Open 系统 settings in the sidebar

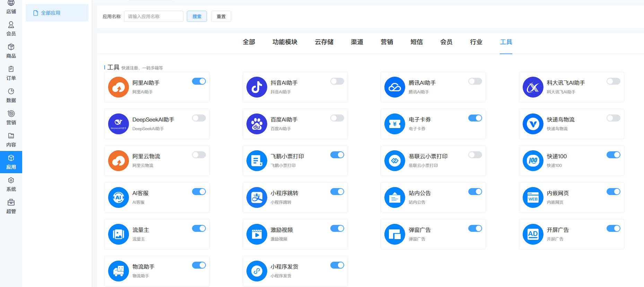pyautogui.click(x=11, y=184)
